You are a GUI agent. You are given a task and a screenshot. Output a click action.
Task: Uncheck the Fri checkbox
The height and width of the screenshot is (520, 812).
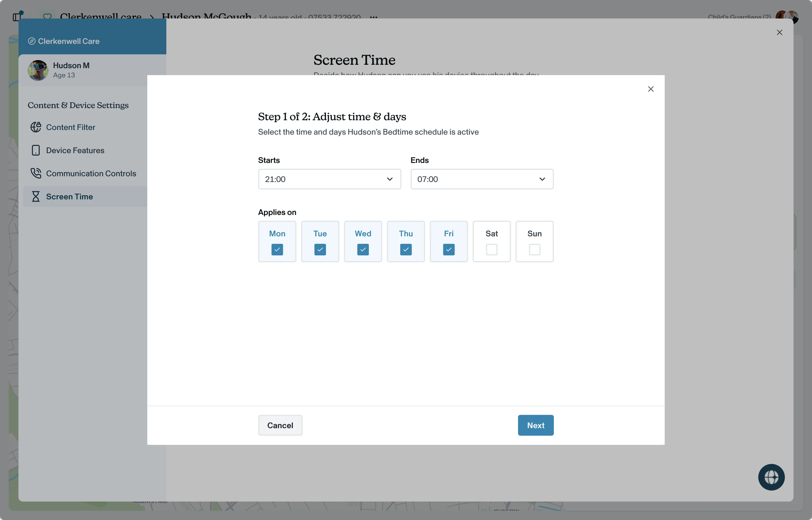tap(448, 250)
